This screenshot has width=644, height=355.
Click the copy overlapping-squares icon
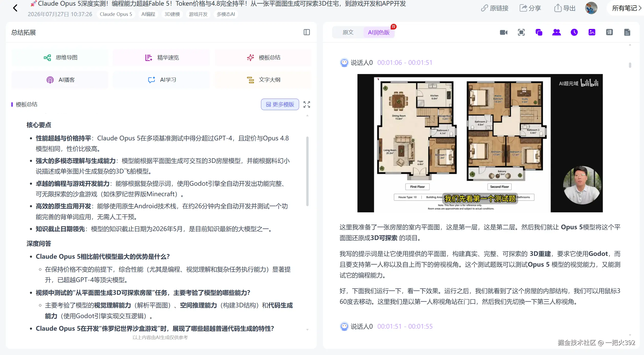coord(539,33)
